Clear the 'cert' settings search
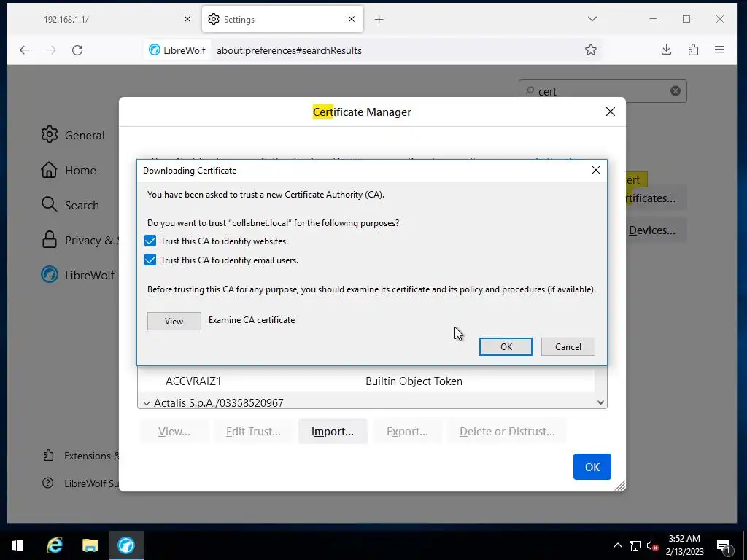This screenshot has width=747, height=560. (675, 91)
